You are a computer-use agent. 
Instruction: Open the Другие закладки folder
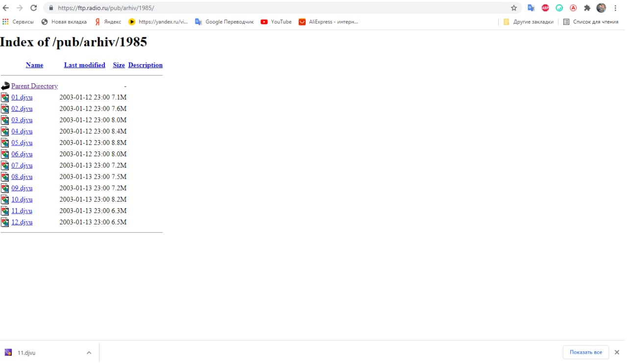(529, 22)
